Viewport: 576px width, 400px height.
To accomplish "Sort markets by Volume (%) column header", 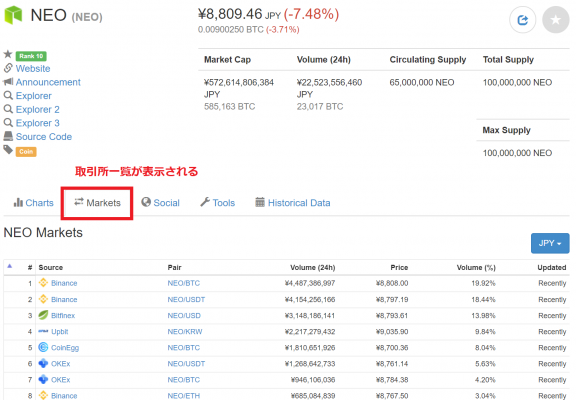I will pyautogui.click(x=476, y=267).
